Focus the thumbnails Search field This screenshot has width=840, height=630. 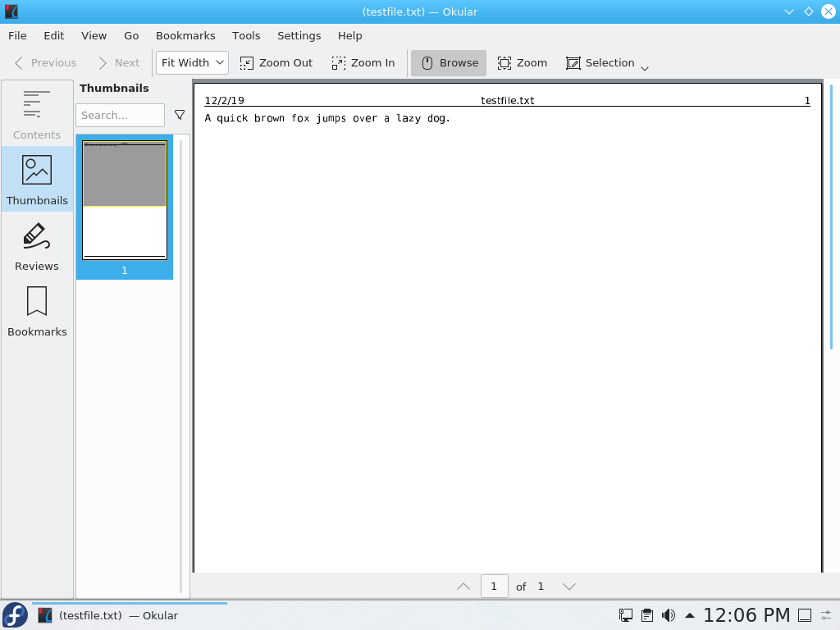(x=120, y=115)
